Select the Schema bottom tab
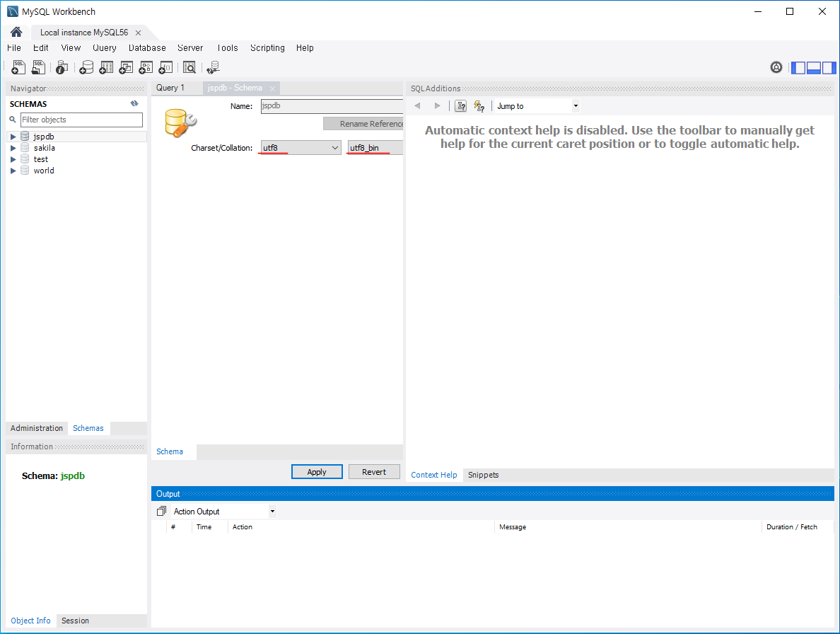840x634 pixels. pos(170,451)
